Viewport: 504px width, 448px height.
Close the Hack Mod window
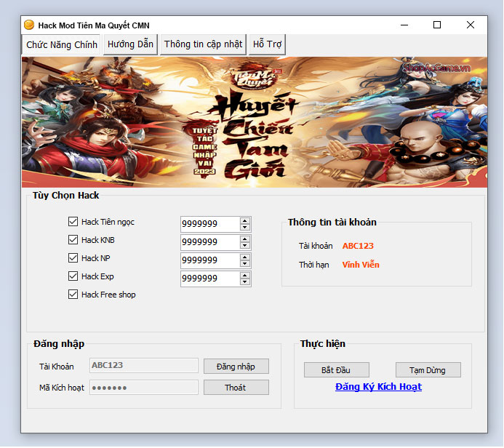pos(471,25)
